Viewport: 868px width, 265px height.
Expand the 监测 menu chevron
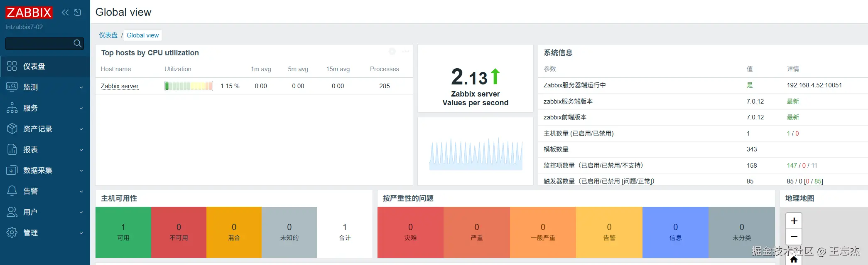coord(81,87)
